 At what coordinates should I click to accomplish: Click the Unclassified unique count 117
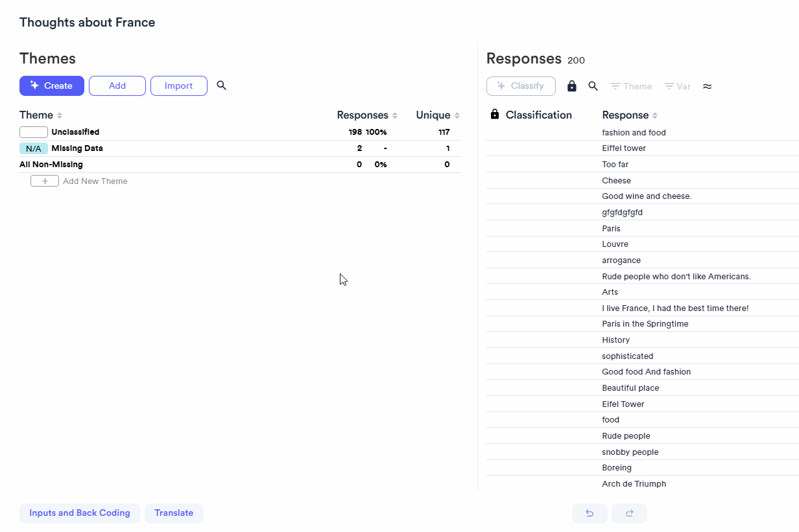(444, 132)
